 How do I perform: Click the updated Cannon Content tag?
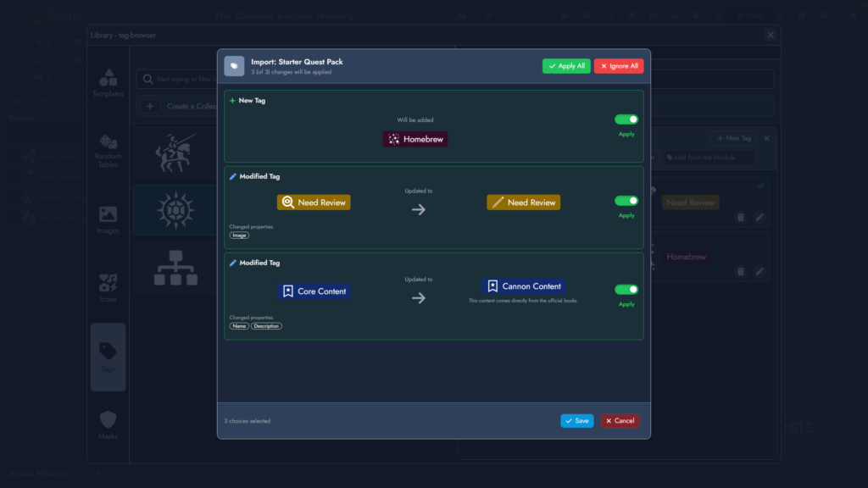[523, 286]
